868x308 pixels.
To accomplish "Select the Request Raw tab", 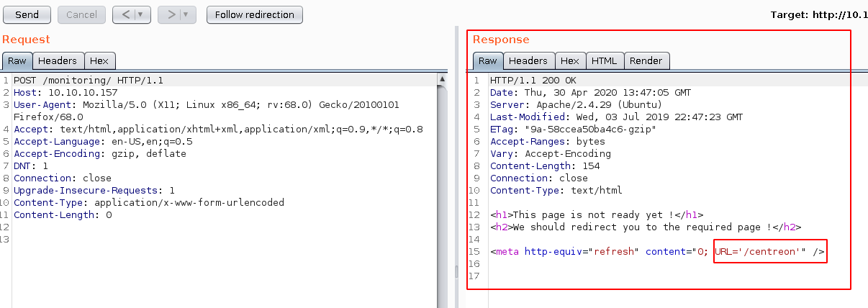I will [17, 61].
